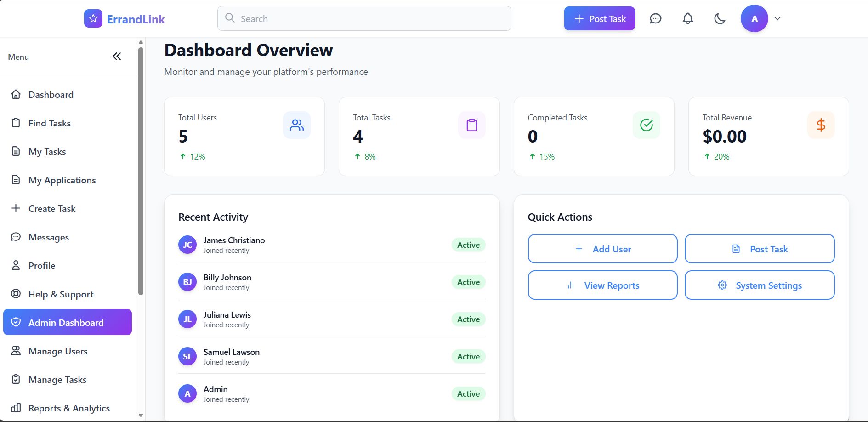Click the sidebar vertical scrollbar
The width and height of the screenshot is (868, 422).
click(x=141, y=170)
